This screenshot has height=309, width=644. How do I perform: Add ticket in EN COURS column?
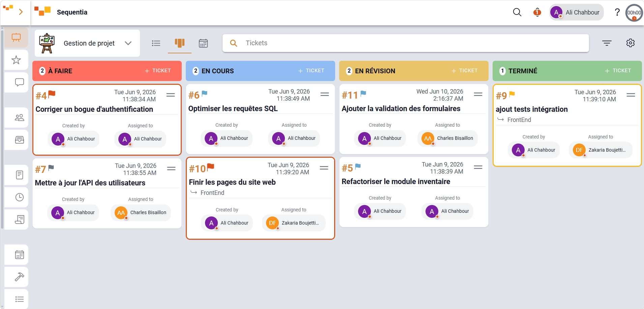coord(311,71)
